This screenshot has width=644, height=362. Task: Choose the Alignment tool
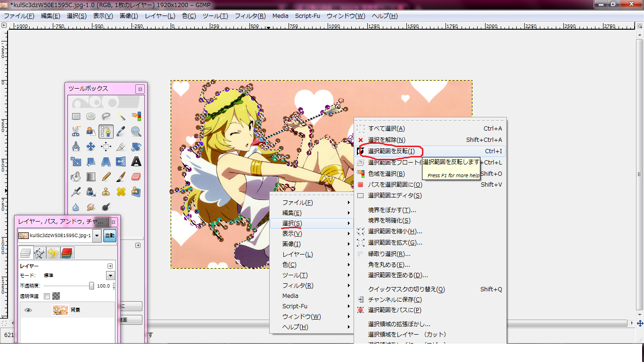click(106, 146)
